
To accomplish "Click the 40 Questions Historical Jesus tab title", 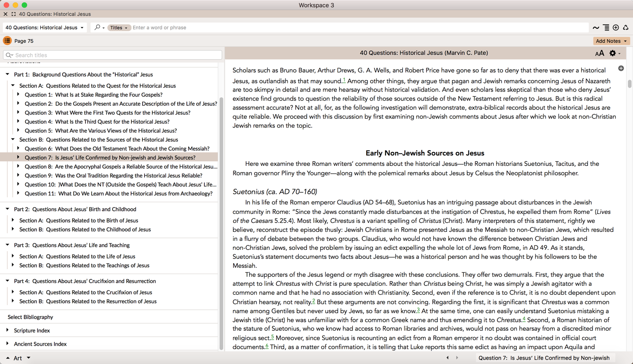I will pos(55,14).
